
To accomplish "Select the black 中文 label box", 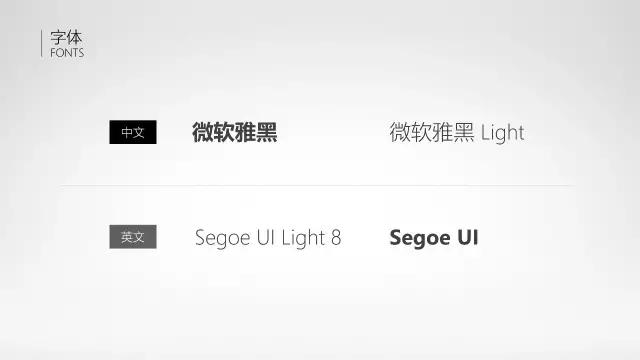I will click(x=133, y=132).
